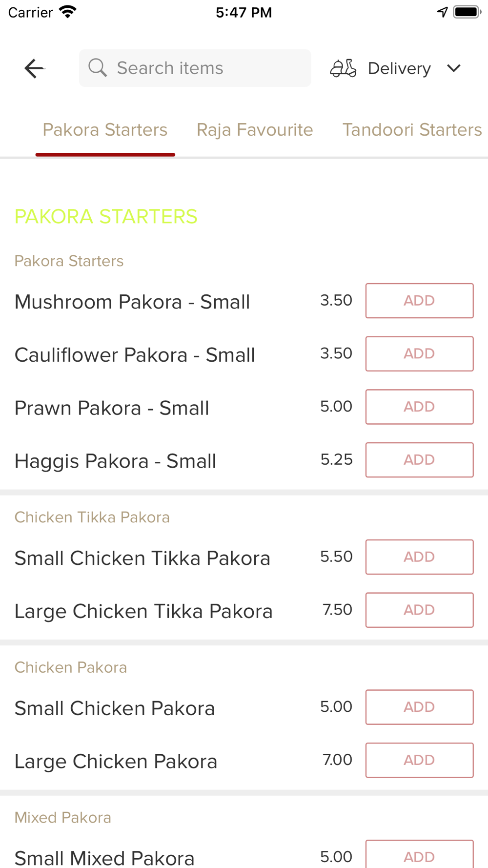Add Small Chicken Pakora to basket
Screen dimensions: 488x868
419,707
